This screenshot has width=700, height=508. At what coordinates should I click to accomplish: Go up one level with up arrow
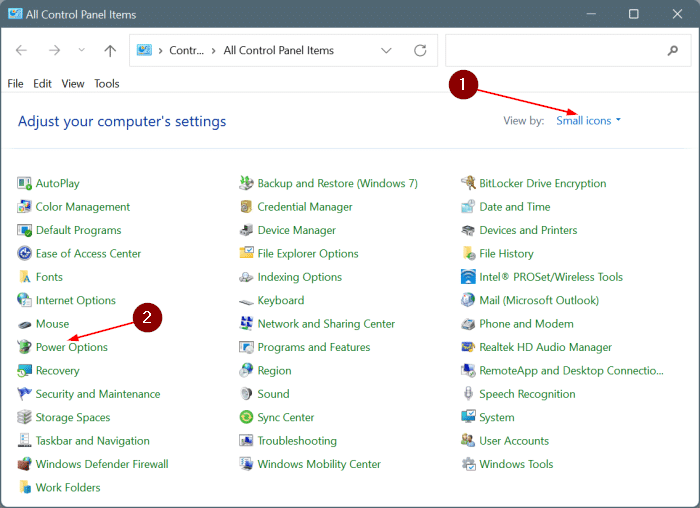(110, 50)
